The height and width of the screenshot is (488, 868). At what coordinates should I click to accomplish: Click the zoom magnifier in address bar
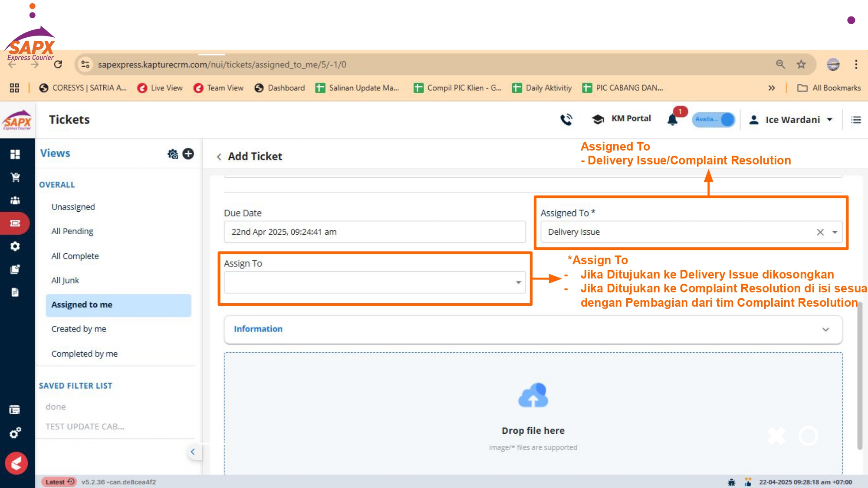(780, 65)
